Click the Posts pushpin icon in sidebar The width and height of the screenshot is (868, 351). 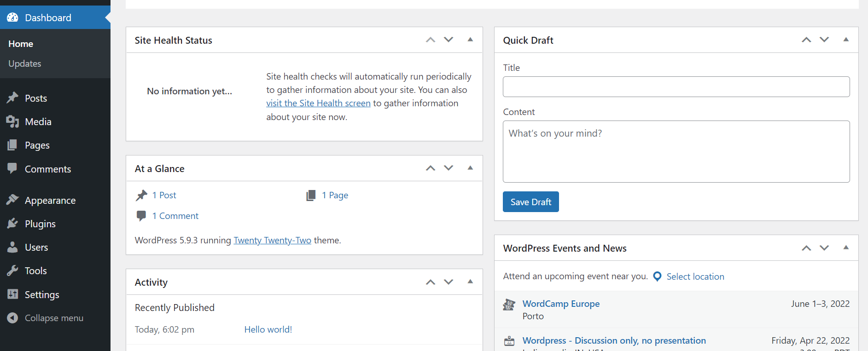pos(12,98)
